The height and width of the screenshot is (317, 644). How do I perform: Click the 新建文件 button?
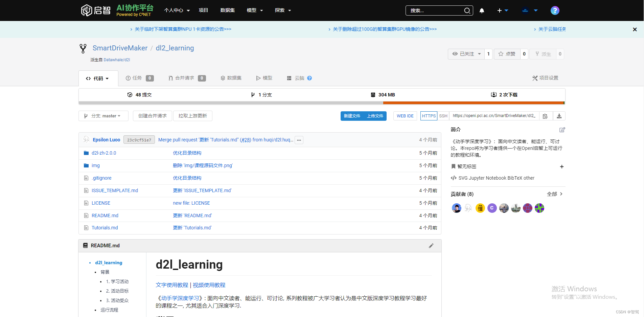point(352,116)
